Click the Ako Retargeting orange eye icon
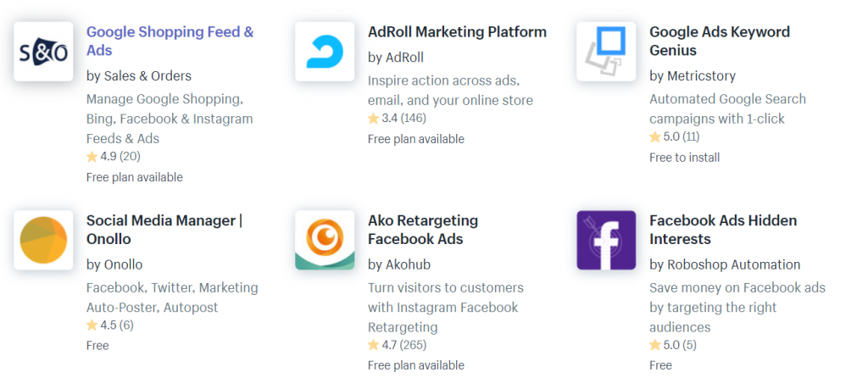868x378 pixels. [325, 240]
